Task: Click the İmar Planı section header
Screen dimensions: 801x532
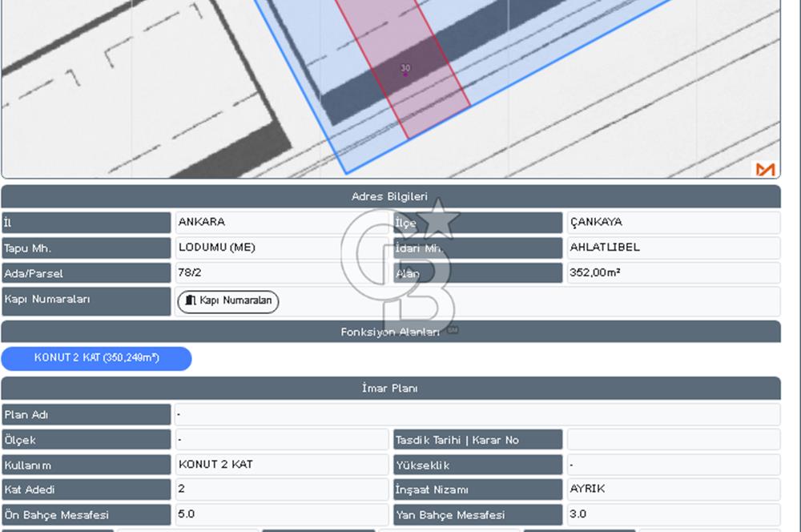Action: pyautogui.click(x=391, y=389)
